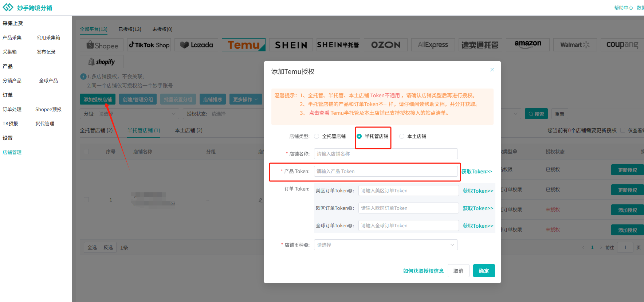Open 订单处理 in the left sidebar
Viewport: 644px width, 302px height.
point(12,109)
